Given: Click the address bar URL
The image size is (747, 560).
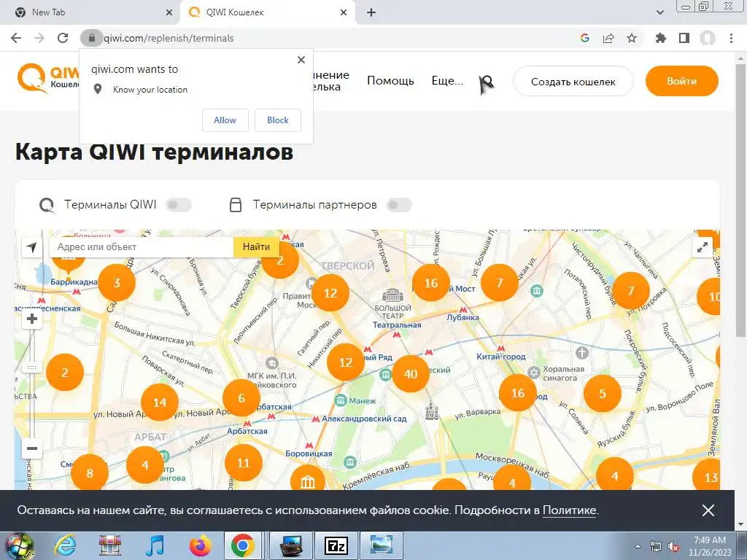Looking at the screenshot, I should tap(169, 38).
